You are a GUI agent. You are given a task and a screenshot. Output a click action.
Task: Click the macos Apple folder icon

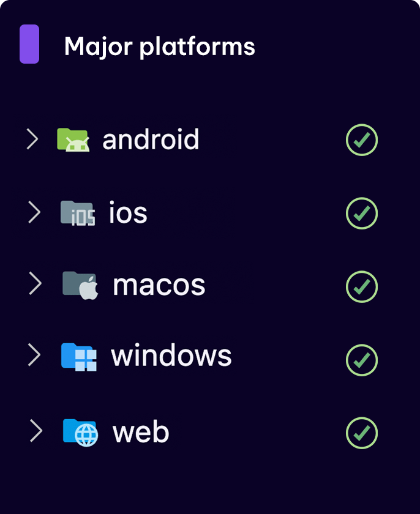[81, 285]
